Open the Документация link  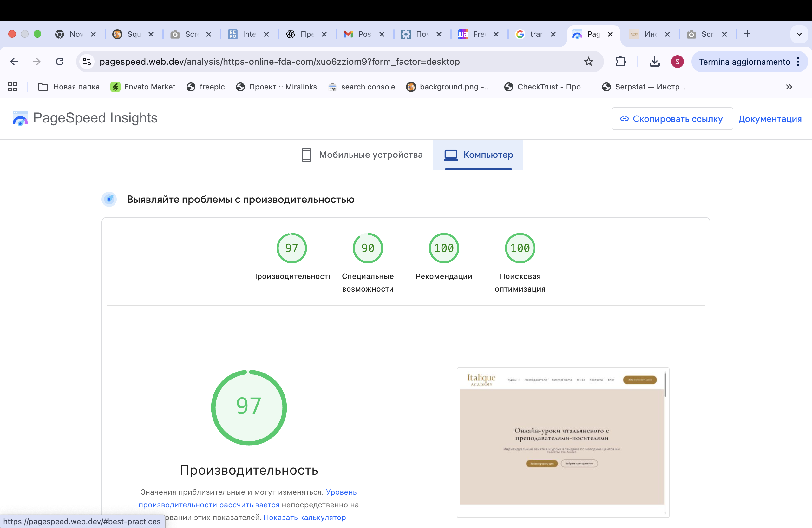(x=770, y=119)
